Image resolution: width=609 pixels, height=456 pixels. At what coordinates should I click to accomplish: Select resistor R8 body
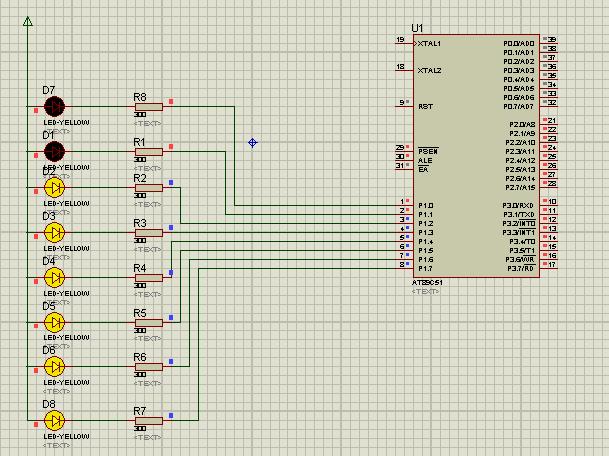tap(149, 107)
